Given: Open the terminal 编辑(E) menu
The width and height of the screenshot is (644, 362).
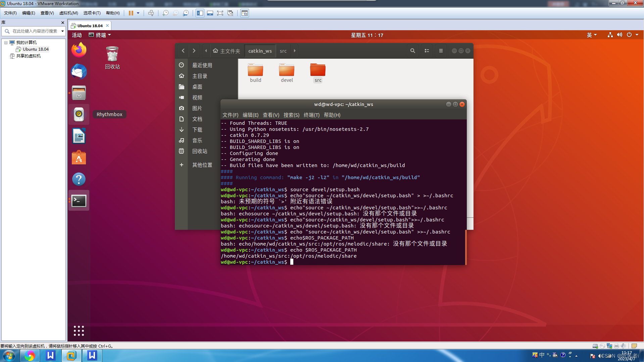Looking at the screenshot, I should click(x=250, y=115).
